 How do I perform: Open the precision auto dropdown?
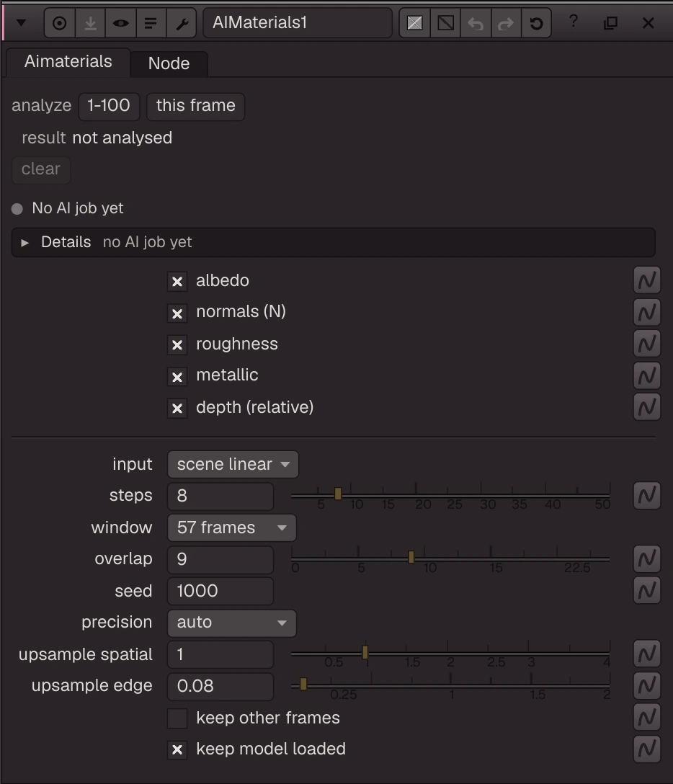[x=232, y=623]
